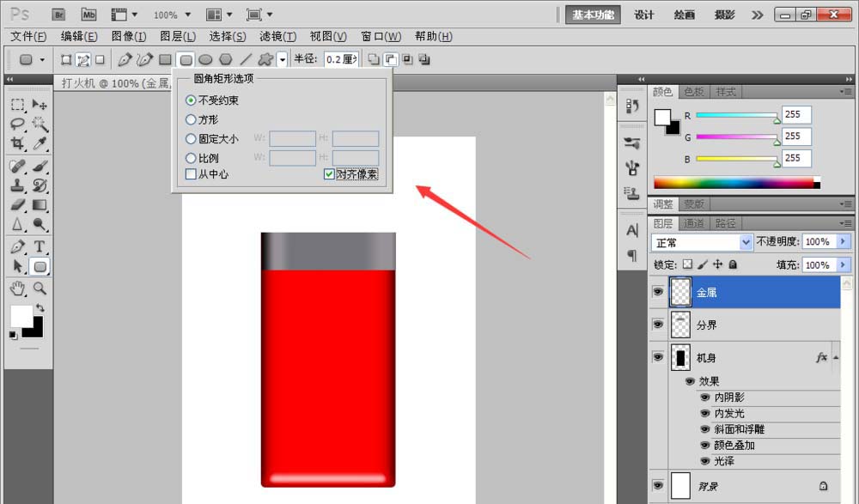Select the Pen tool in the options bar
The width and height of the screenshot is (859, 504).
point(124,58)
